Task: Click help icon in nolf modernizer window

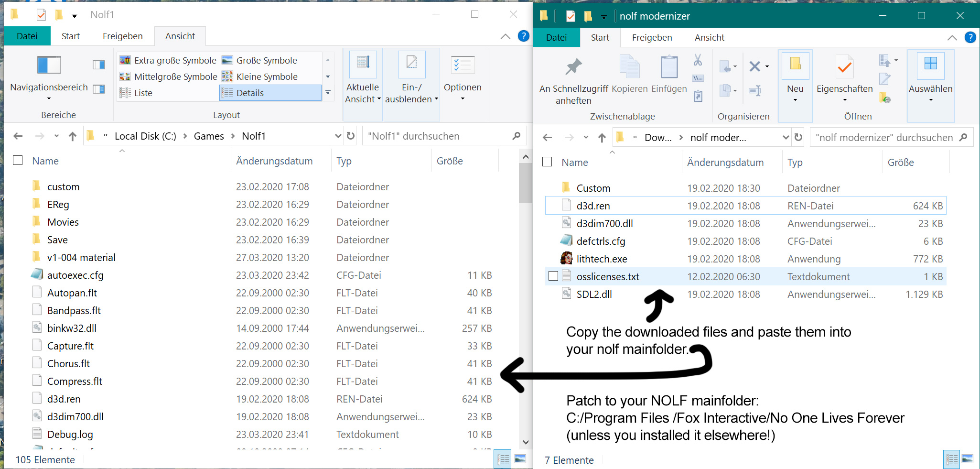Action: pyautogui.click(x=970, y=37)
